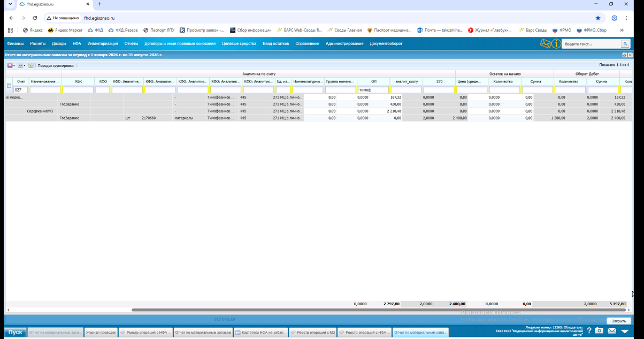
Task: Click the Введите текст search field
Action: tap(591, 44)
